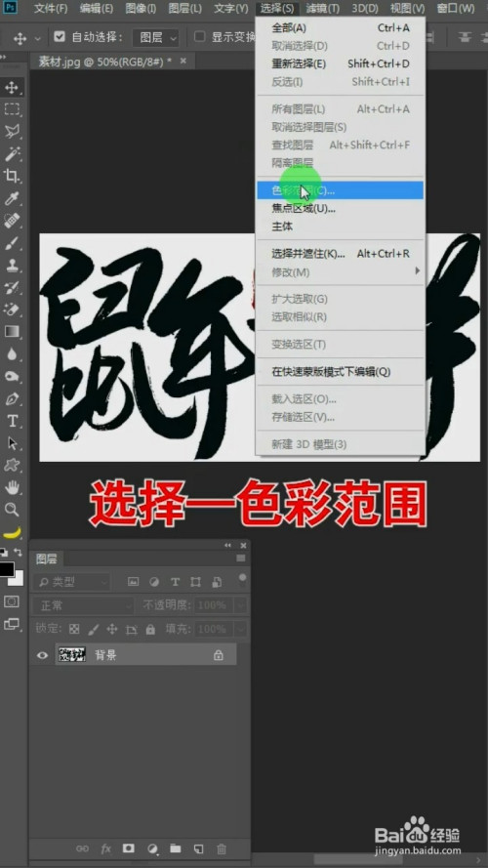Open the background color white swatch

[x=19, y=579]
